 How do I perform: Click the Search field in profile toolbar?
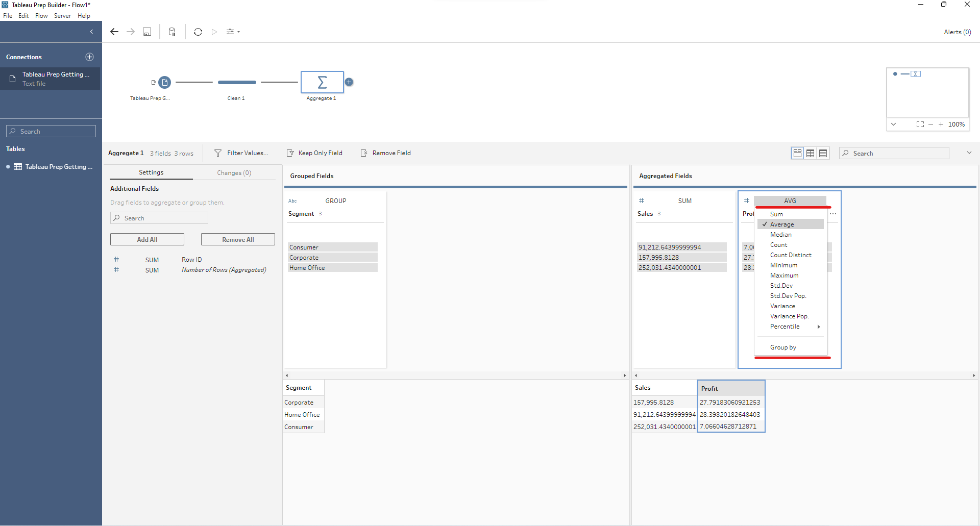pos(894,153)
